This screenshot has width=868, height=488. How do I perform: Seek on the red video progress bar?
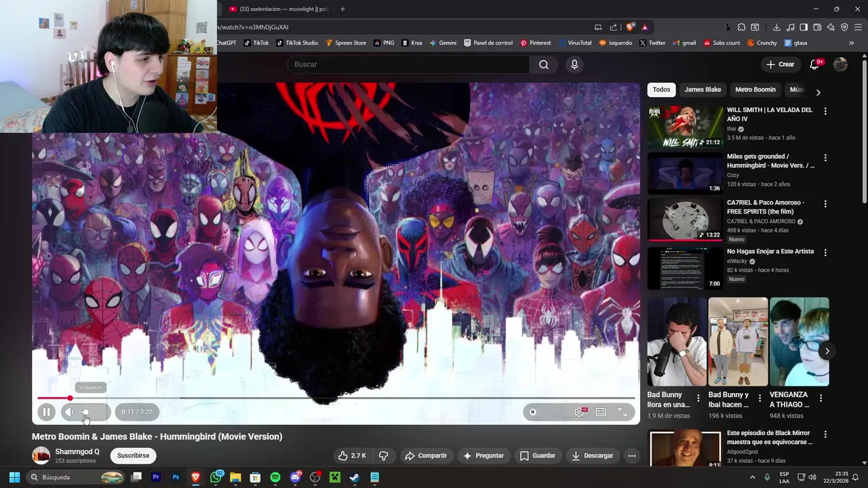click(336, 398)
